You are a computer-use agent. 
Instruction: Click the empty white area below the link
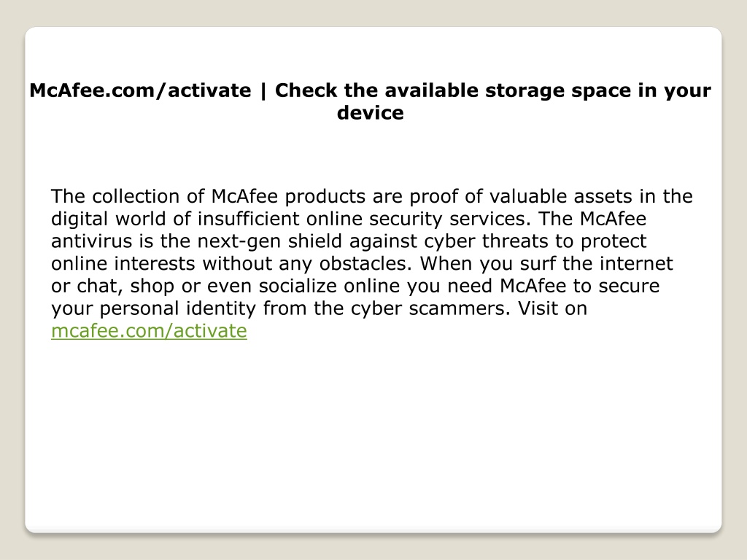click(x=373, y=429)
